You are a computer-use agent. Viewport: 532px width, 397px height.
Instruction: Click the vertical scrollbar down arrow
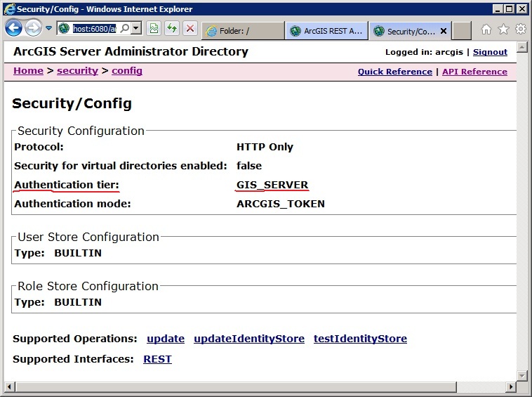(521, 375)
